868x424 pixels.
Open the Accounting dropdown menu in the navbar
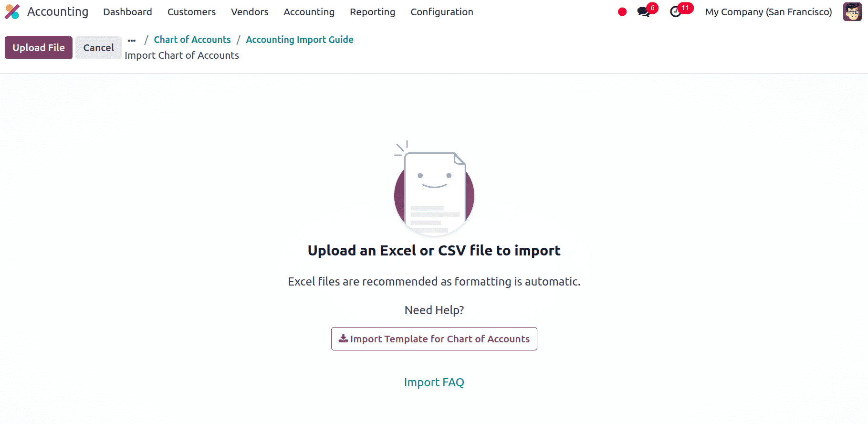pyautogui.click(x=309, y=12)
